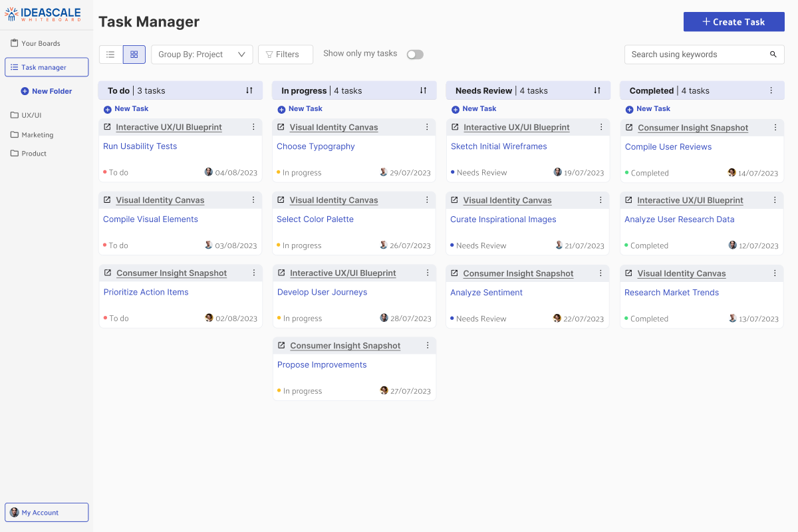Open options for Select Color Palette card
798x532 pixels.
427,200
